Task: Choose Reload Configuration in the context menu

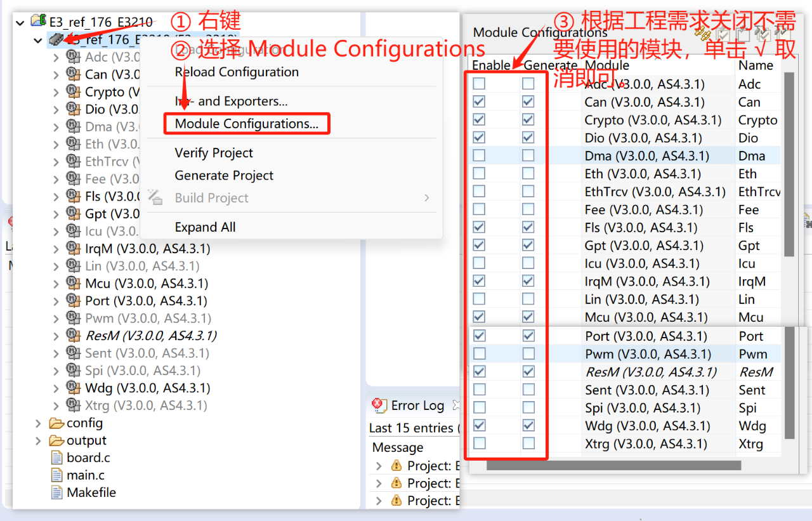Action: (x=235, y=72)
